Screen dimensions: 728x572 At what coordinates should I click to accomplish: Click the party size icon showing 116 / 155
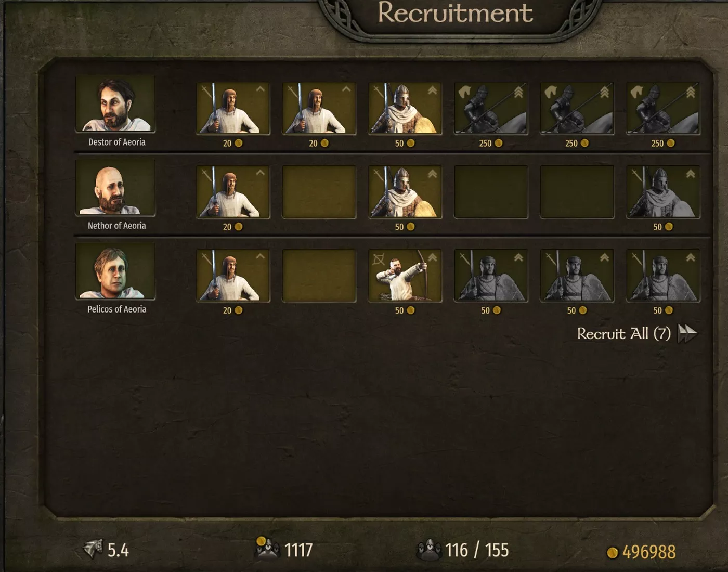(429, 550)
